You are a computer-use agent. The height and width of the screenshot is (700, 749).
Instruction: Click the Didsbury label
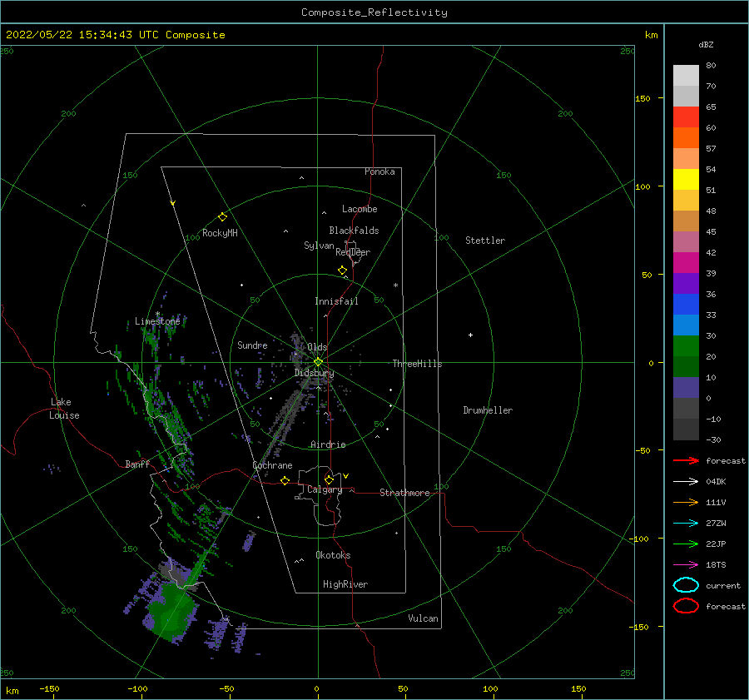click(315, 373)
